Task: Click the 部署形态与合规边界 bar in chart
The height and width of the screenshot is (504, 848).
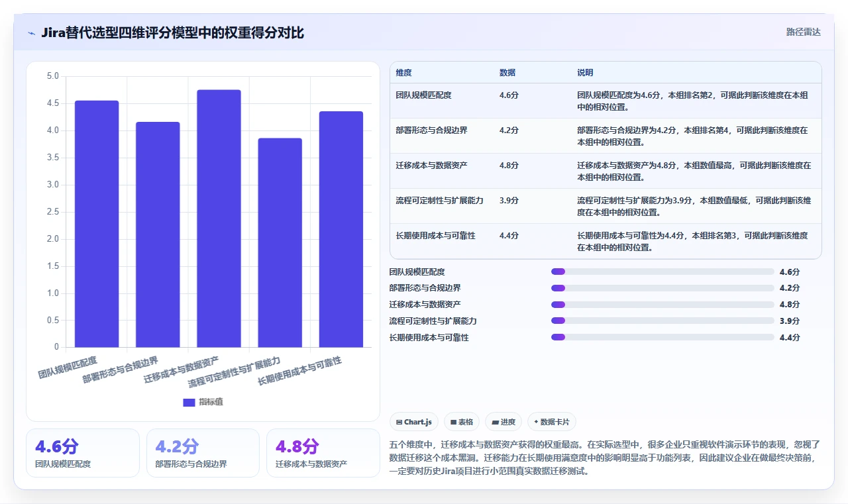Action: pyautogui.click(x=158, y=234)
